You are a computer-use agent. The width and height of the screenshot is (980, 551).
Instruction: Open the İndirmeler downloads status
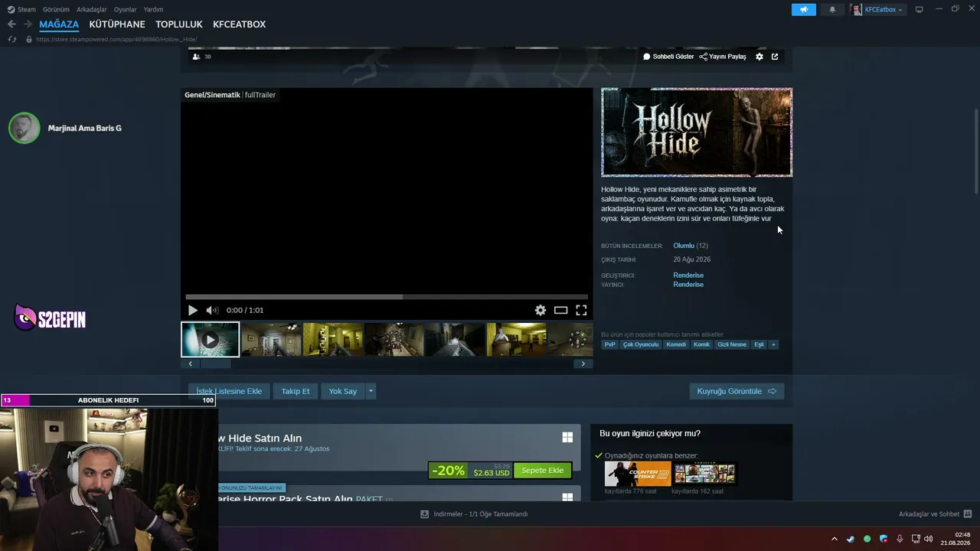(x=474, y=514)
